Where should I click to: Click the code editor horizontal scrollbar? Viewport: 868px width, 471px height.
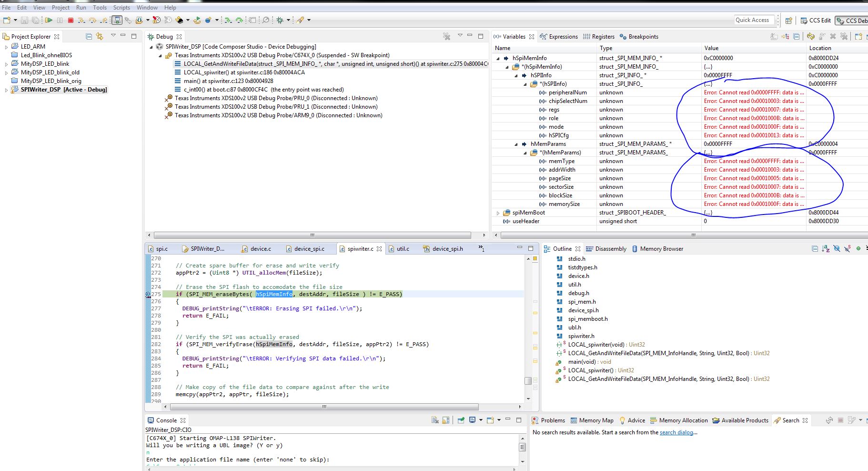324,407
